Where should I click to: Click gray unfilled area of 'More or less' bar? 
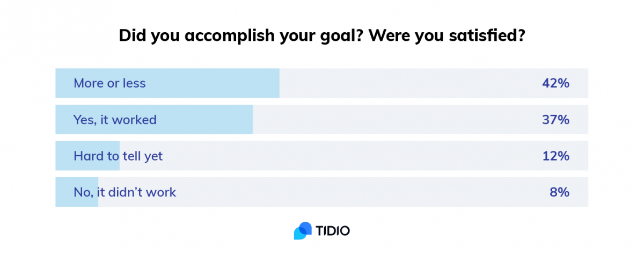[x=434, y=83]
